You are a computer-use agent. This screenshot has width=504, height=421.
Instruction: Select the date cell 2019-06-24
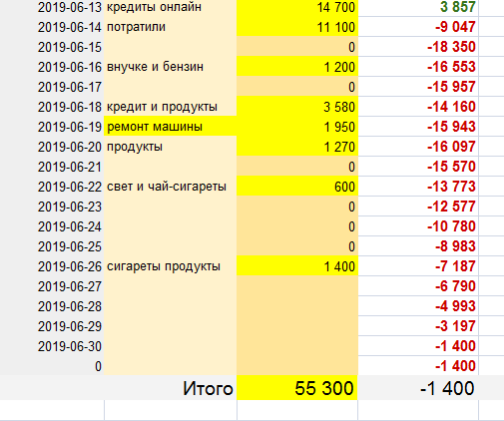pos(52,226)
